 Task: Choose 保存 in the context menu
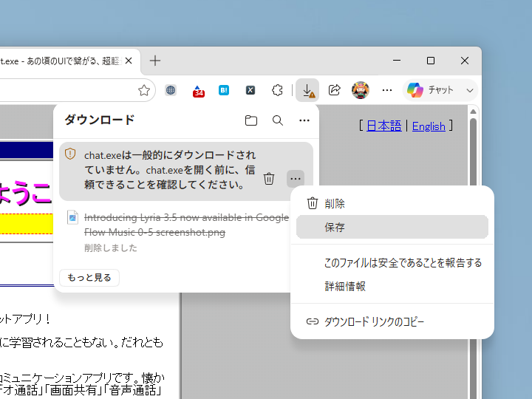(392, 227)
